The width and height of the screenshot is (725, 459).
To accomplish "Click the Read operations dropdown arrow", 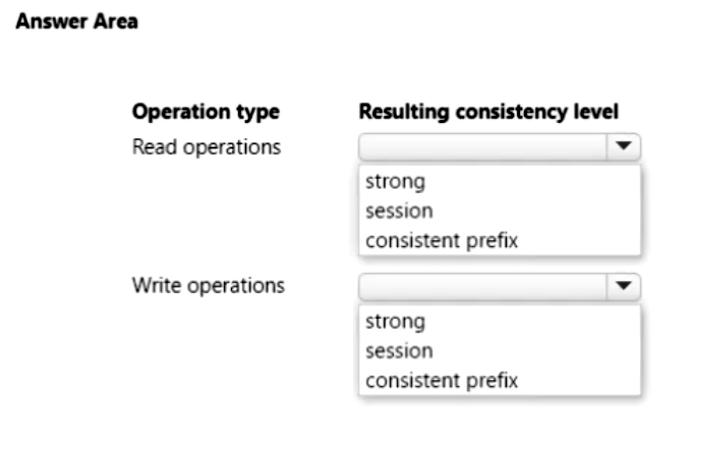I will tap(623, 147).
